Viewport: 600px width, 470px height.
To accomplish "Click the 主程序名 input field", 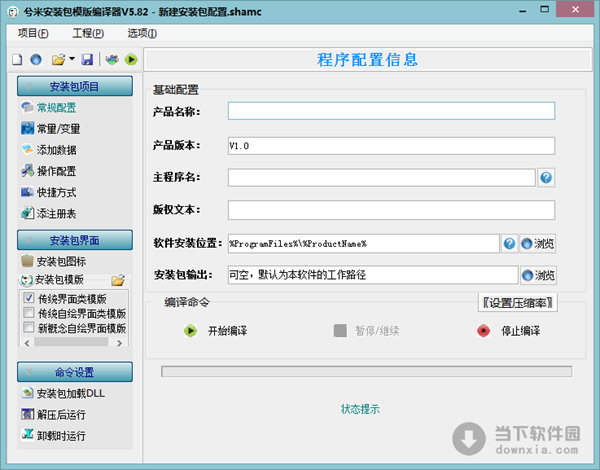I will 382,178.
